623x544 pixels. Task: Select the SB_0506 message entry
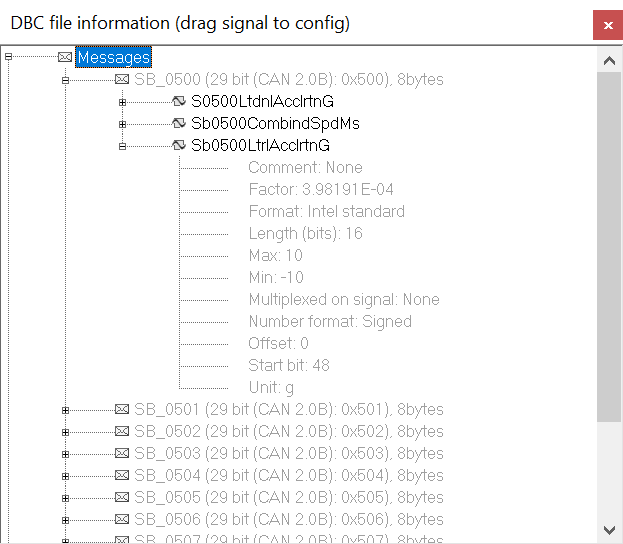[x=288, y=520]
